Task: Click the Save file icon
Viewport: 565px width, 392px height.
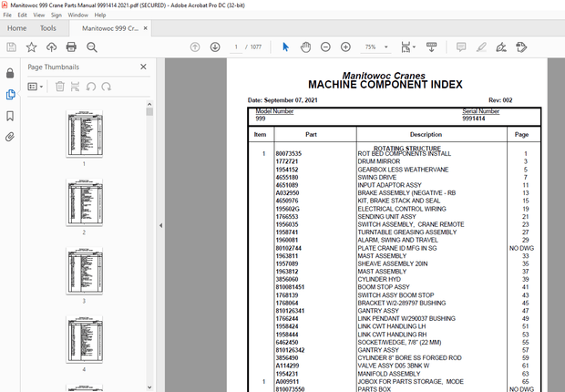Action: click(x=11, y=46)
